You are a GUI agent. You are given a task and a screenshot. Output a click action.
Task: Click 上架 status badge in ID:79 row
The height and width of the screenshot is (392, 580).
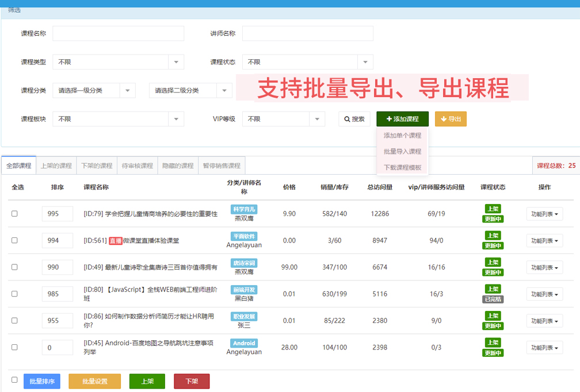tap(493, 209)
